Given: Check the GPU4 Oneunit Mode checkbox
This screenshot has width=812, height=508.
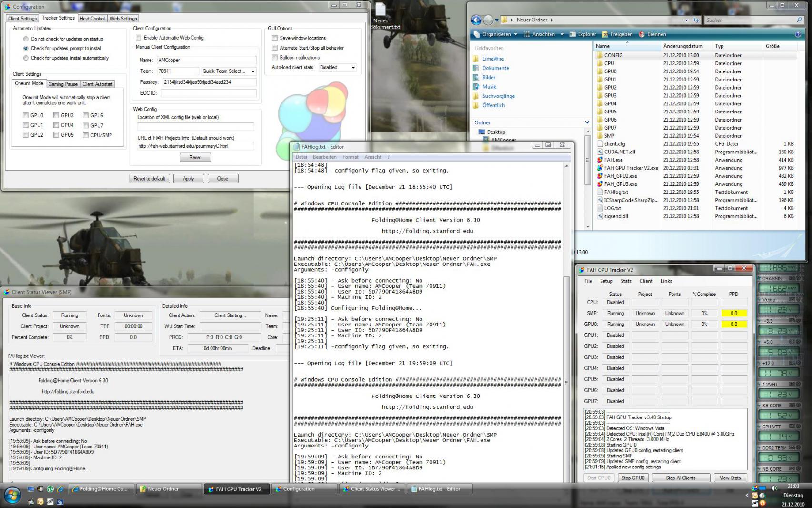Looking at the screenshot, I should 56,125.
